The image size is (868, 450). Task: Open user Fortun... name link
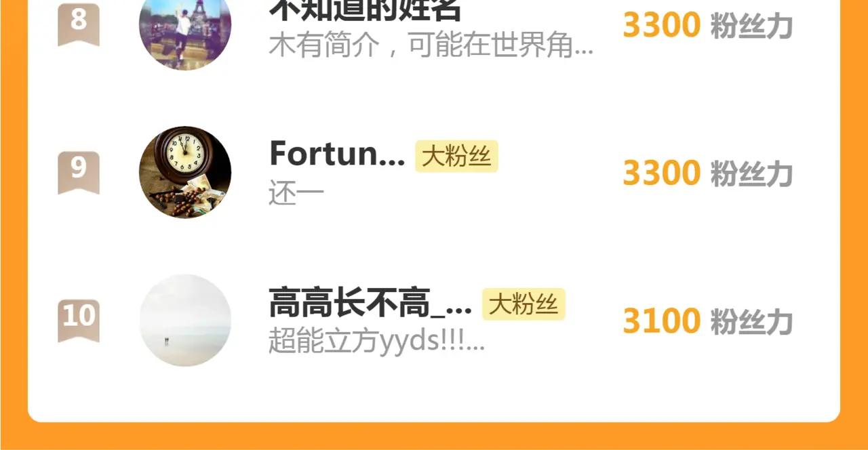click(x=337, y=155)
